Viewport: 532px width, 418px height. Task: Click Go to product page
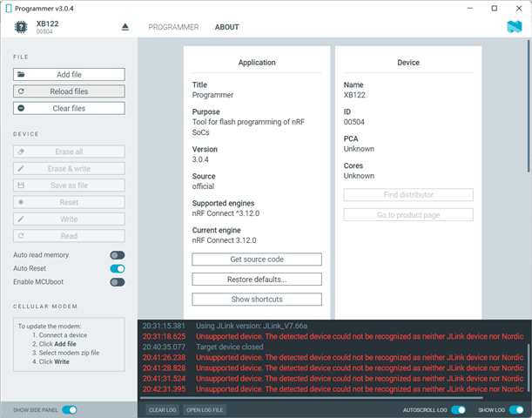[408, 215]
